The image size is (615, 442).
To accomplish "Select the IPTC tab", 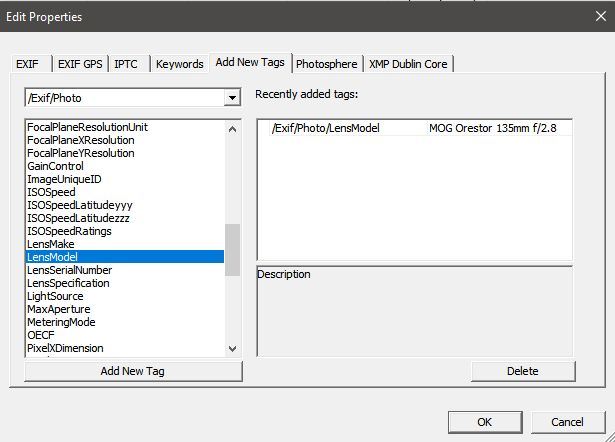I will [128, 64].
